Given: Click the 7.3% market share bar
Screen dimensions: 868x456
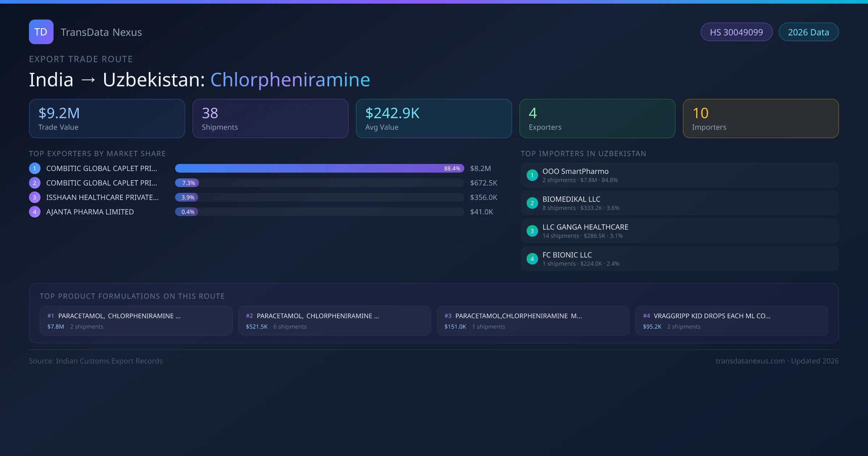Looking at the screenshot, I should point(187,183).
